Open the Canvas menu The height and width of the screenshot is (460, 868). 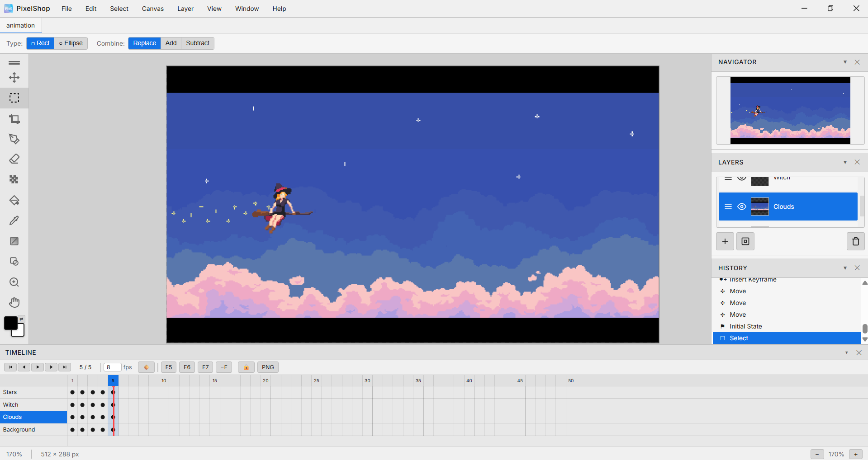point(153,9)
